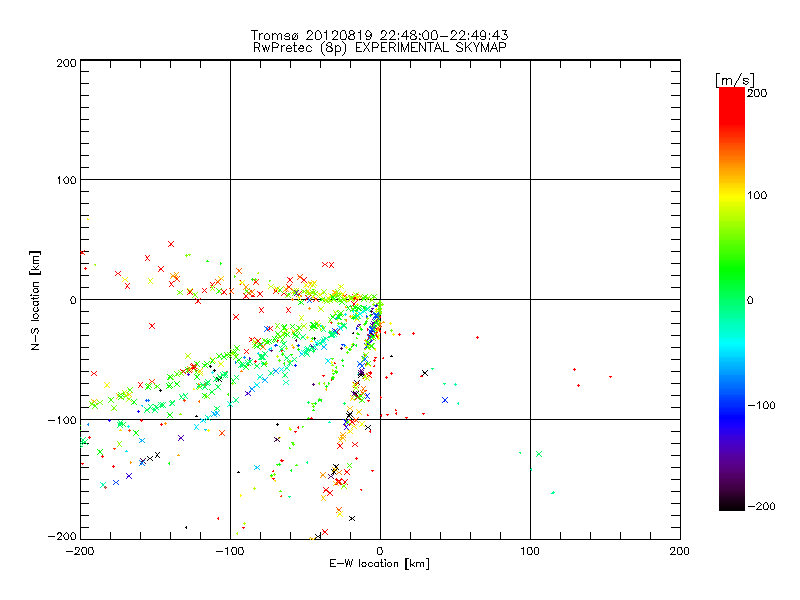
Task: Click the [m/s] colorbar unit label
Action: pos(735,80)
